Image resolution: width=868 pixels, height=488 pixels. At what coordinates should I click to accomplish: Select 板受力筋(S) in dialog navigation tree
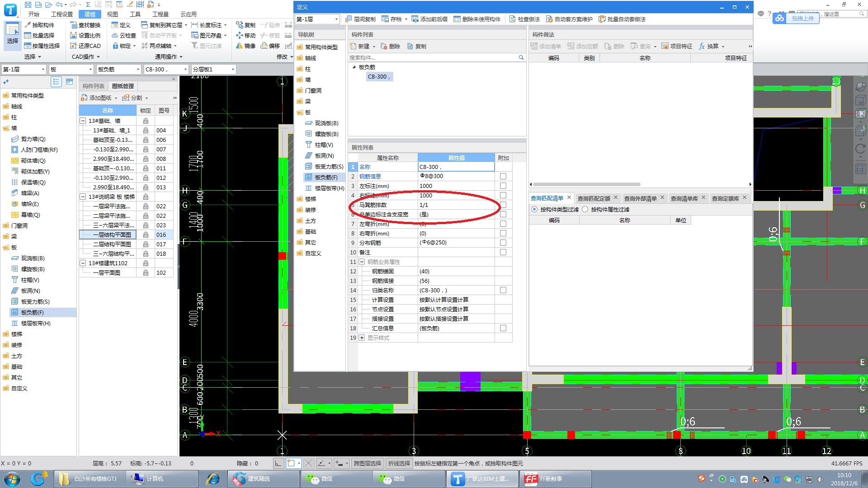[324, 166]
